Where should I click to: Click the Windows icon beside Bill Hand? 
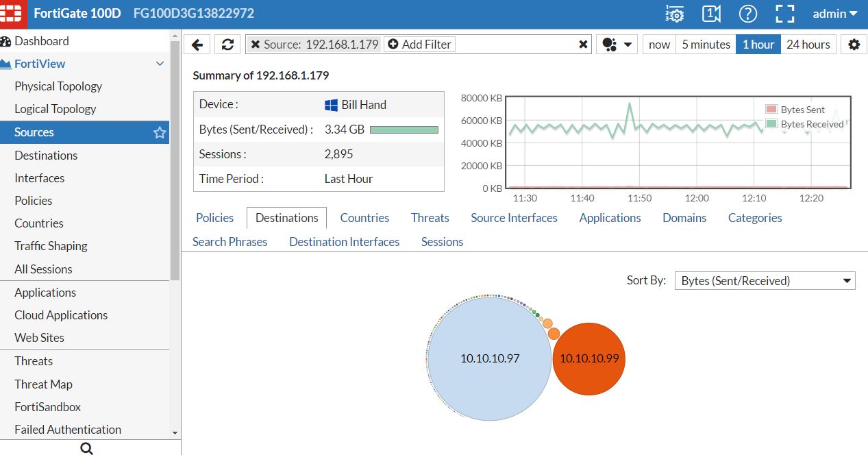[331, 105]
